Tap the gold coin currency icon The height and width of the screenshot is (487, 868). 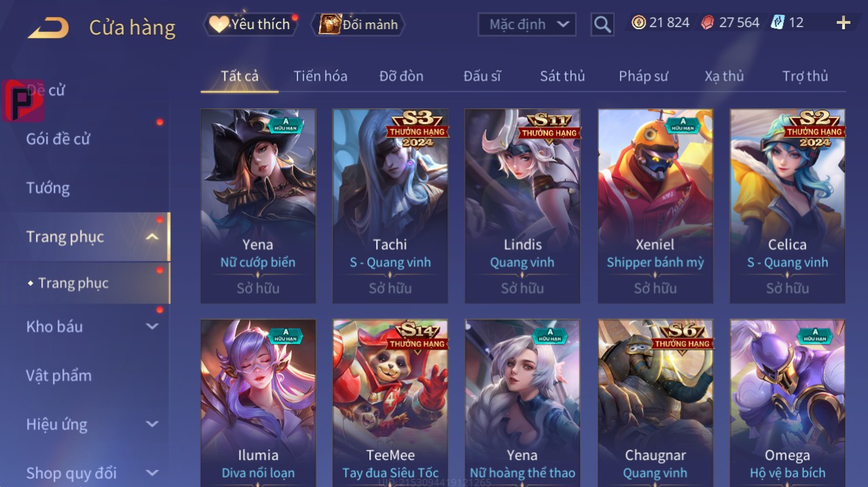[x=638, y=23]
